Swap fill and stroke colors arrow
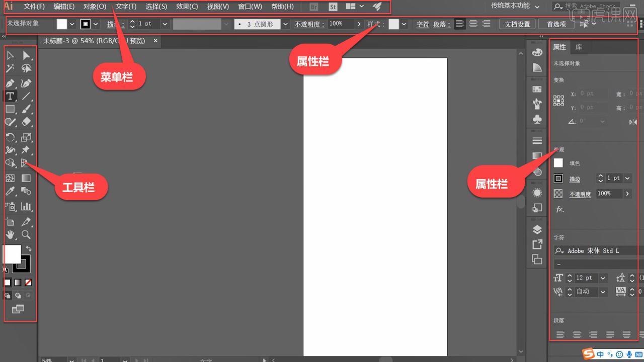Viewport: 644px width, 362px height. tap(29, 249)
